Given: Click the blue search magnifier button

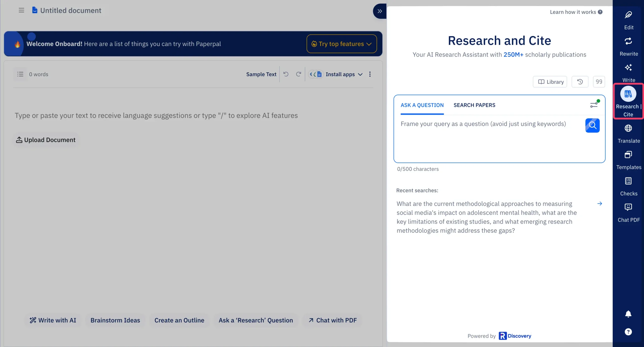Looking at the screenshot, I should 592,125.
